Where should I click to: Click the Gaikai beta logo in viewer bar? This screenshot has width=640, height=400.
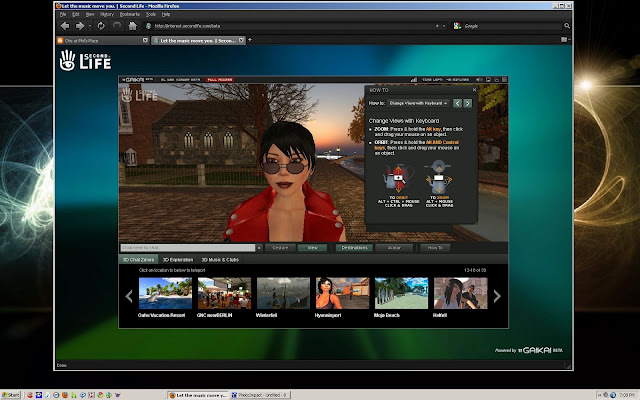click(x=137, y=80)
